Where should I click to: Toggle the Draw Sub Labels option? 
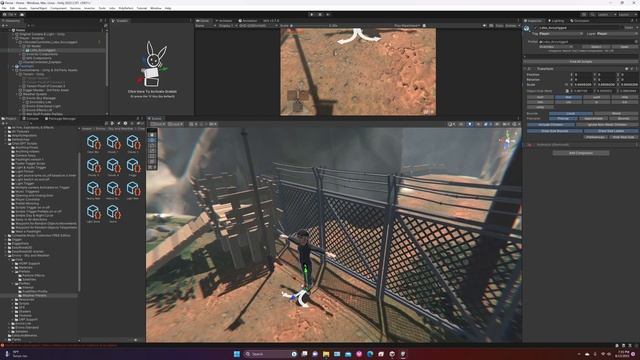tap(611, 131)
